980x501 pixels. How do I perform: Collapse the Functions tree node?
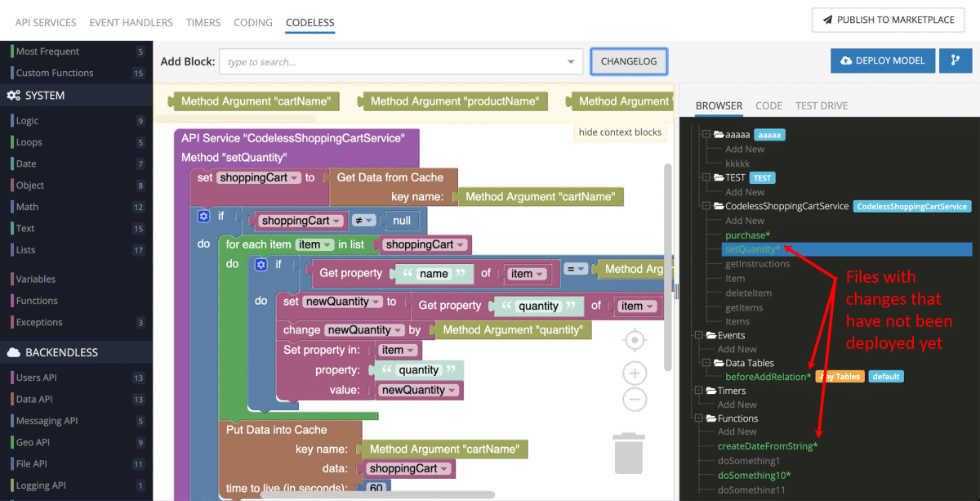pyautogui.click(x=698, y=418)
